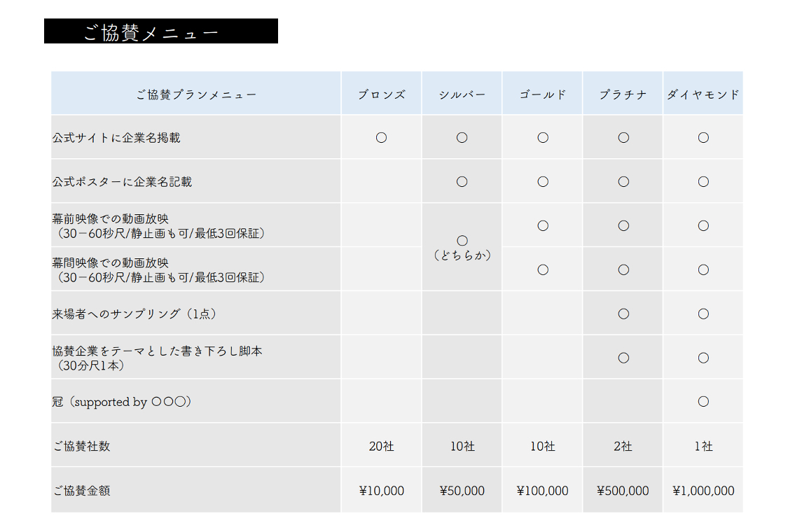Select the ダイヤモンド circle in 冠 row
The width and height of the screenshot is (788, 532).
[703, 402]
